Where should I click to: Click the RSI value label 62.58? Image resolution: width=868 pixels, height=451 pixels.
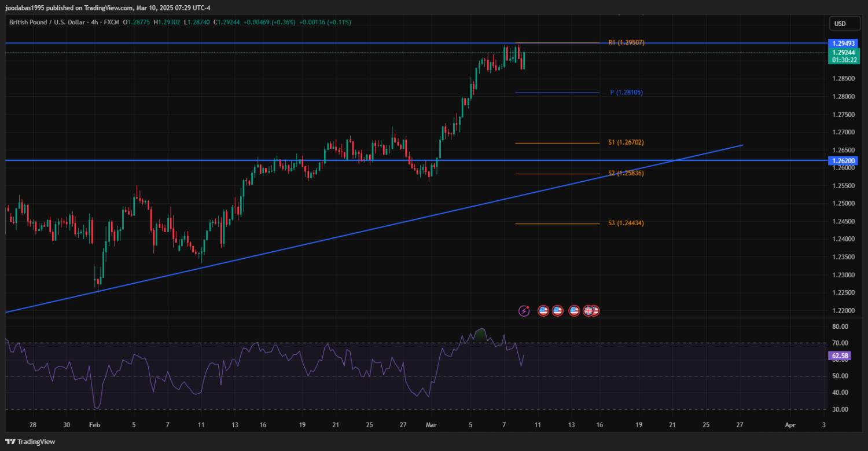pos(838,355)
